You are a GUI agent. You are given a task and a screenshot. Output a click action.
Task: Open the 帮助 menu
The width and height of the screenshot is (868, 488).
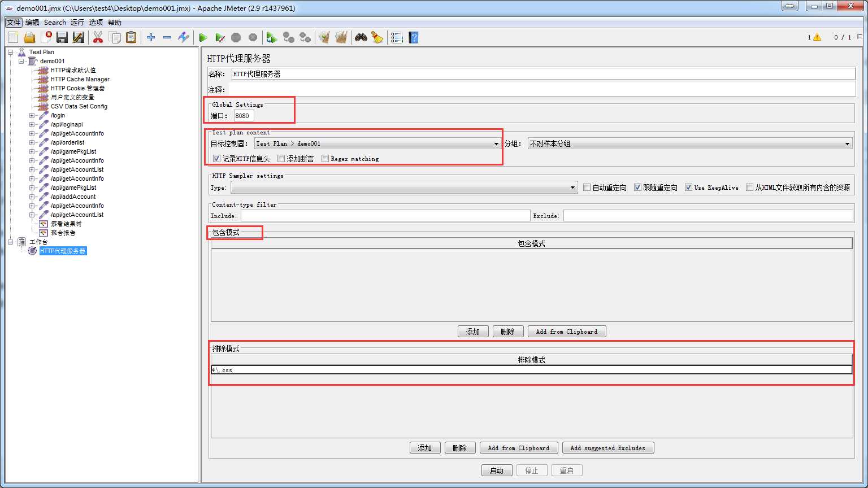coord(115,23)
